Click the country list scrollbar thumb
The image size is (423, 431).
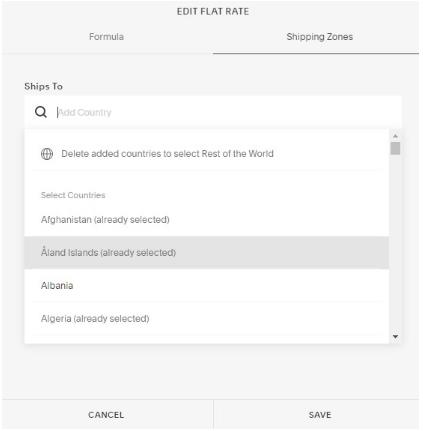click(x=395, y=148)
